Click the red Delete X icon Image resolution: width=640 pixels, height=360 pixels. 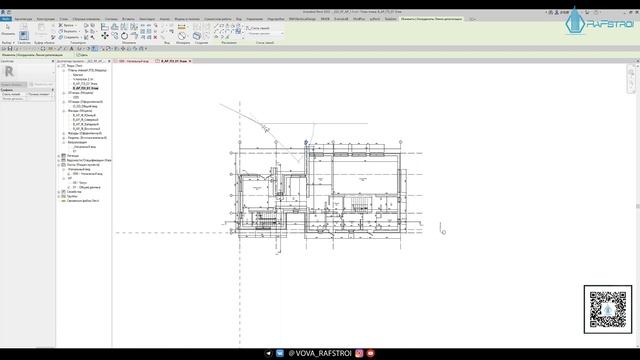[155, 37]
